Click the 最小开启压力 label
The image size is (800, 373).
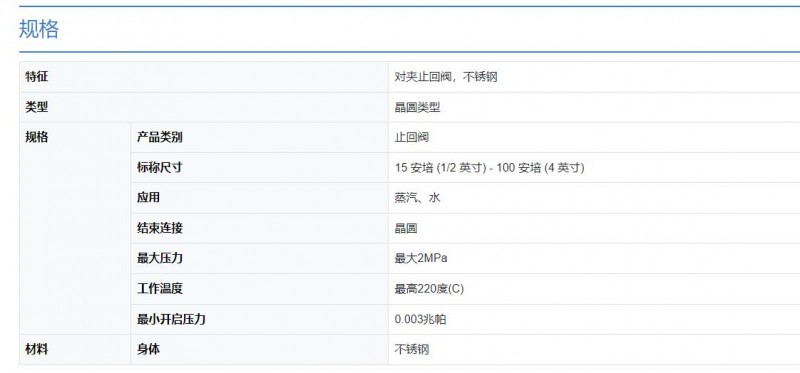point(171,319)
